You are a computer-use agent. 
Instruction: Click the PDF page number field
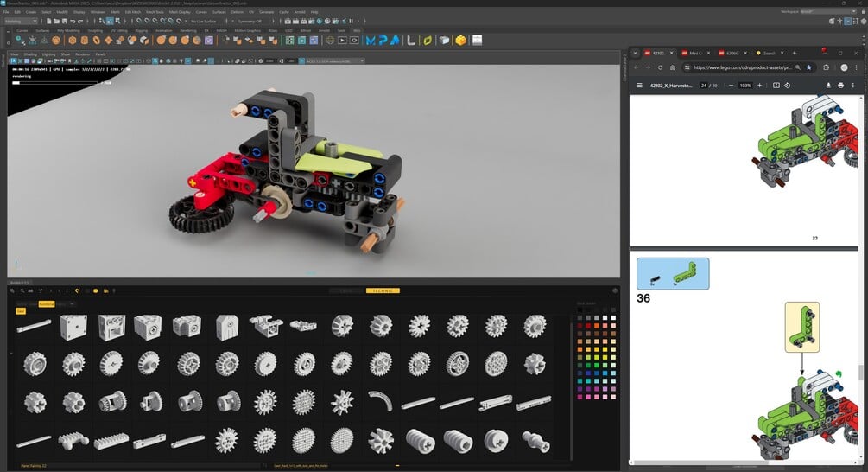(704, 86)
